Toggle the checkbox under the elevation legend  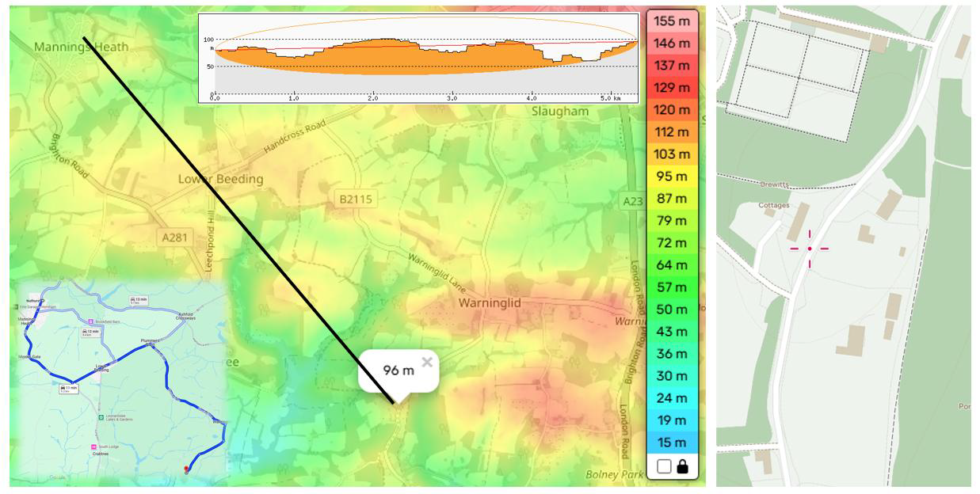pos(664,467)
